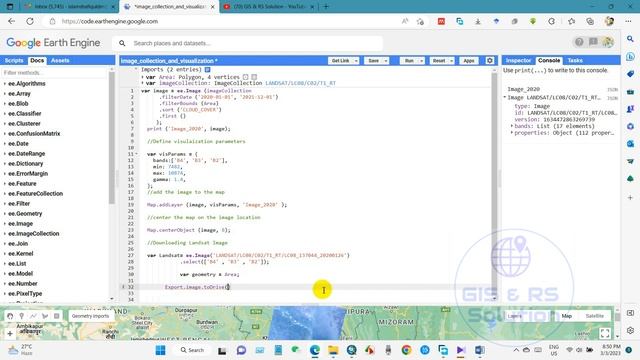640x360 pixels.
Task: Run the script with the Run button
Action: point(409,61)
